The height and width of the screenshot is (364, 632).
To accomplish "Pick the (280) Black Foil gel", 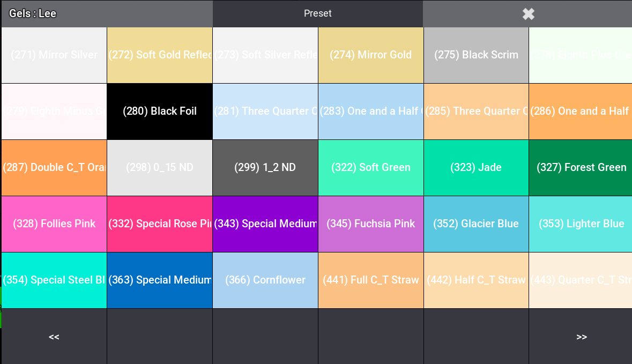I will click(x=160, y=112).
